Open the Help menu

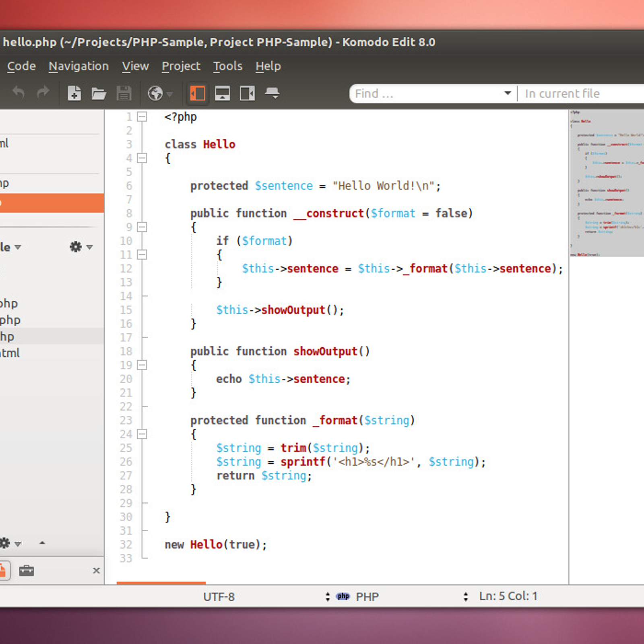[268, 66]
